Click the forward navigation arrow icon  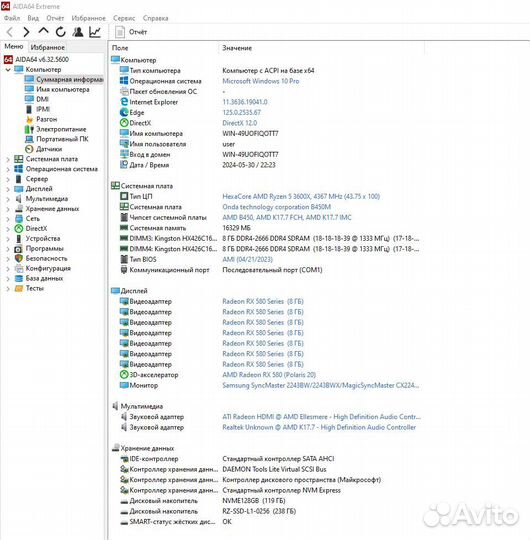[x=26, y=32]
